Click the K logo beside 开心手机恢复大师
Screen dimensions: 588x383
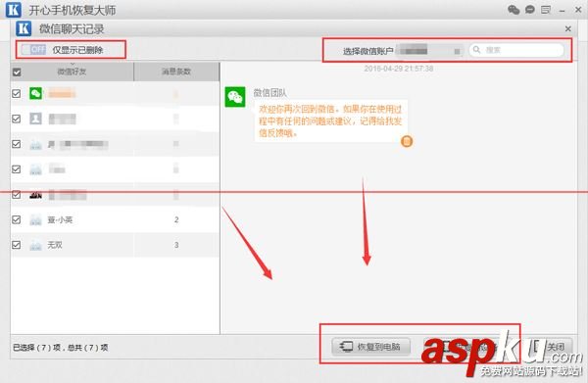pos(14,10)
